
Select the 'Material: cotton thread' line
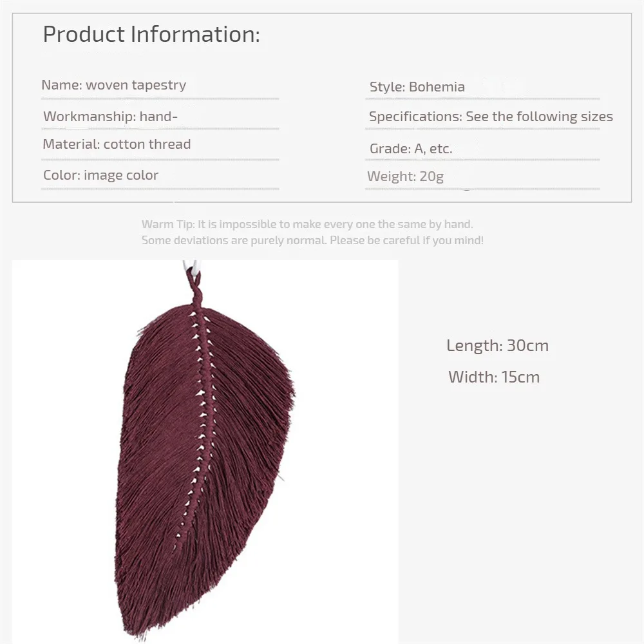[x=117, y=144]
